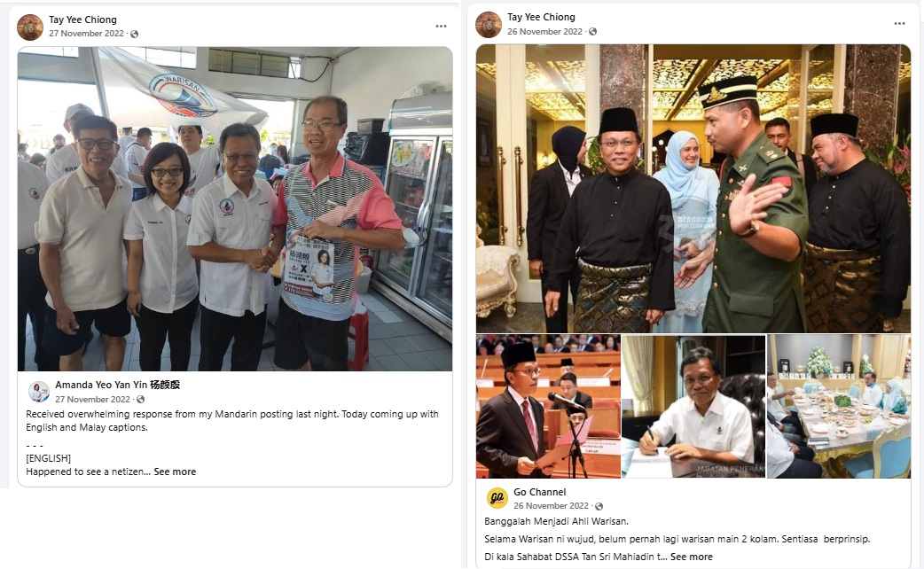924x569 pixels.
Task: Open Tay Yee Chiong profile from right post
Action: pyautogui.click(x=541, y=17)
